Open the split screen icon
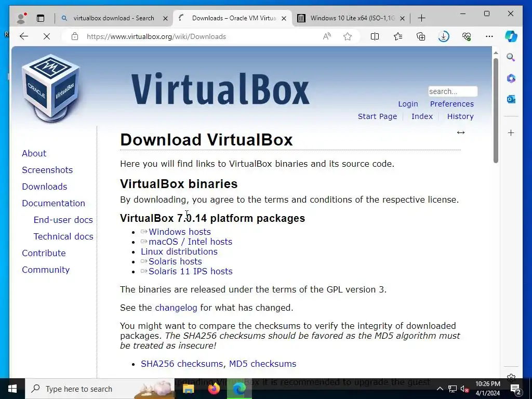Image resolution: width=532 pixels, height=399 pixels. click(x=375, y=36)
